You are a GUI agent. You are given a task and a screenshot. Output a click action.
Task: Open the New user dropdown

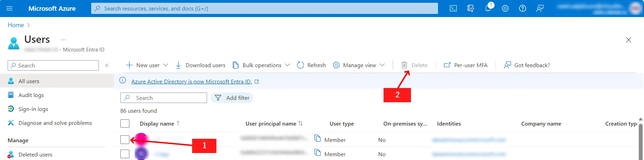pos(147,65)
